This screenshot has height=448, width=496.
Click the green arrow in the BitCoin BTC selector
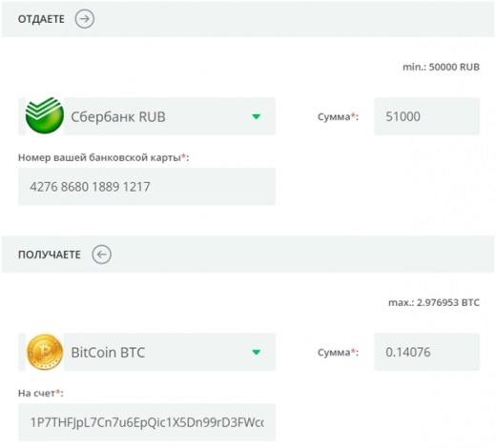pyautogui.click(x=257, y=352)
